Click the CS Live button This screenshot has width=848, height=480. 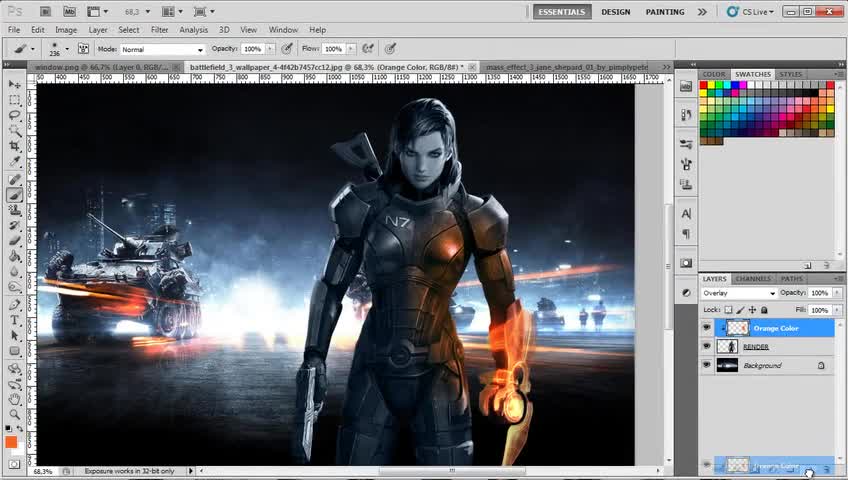[750, 12]
